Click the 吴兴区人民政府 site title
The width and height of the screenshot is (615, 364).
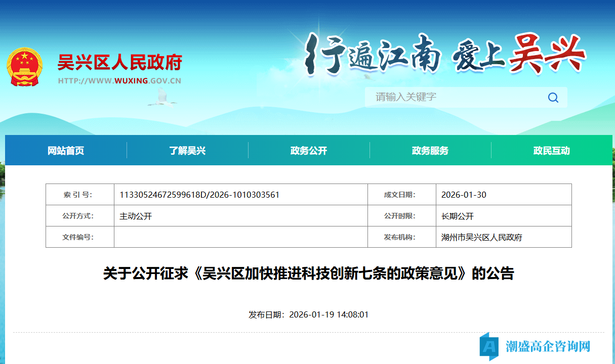[x=120, y=62]
